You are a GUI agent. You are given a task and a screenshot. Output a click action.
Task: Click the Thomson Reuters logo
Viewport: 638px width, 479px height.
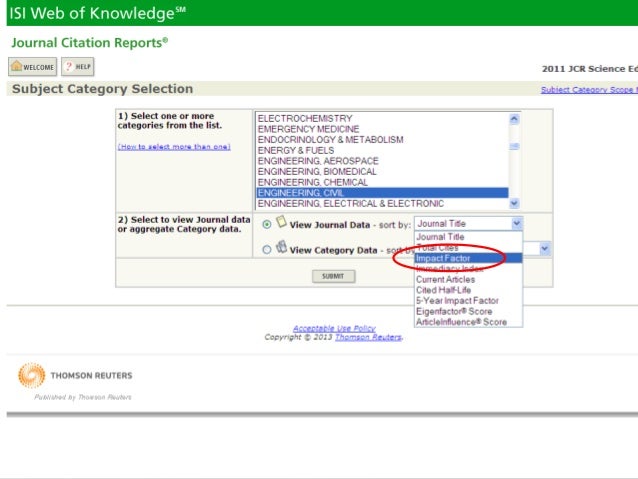pos(75,375)
